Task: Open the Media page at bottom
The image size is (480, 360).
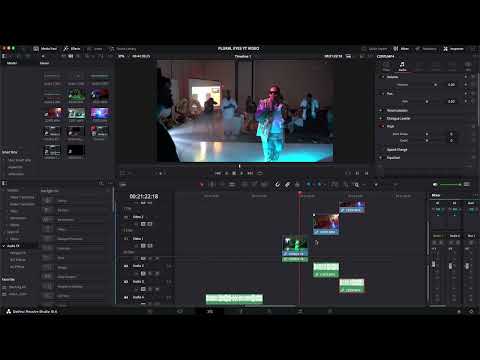Action: pos(150,311)
